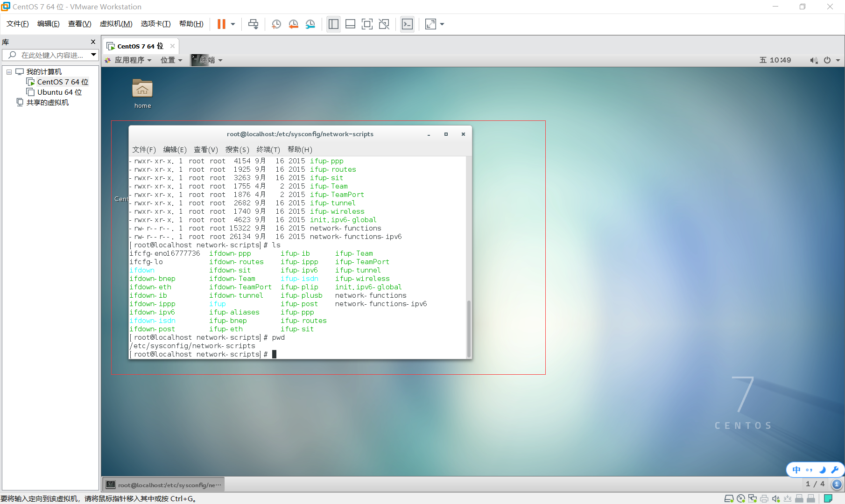Revert the virtual machine to snapshot
Viewport: 845px width, 504px height.
coord(294,24)
